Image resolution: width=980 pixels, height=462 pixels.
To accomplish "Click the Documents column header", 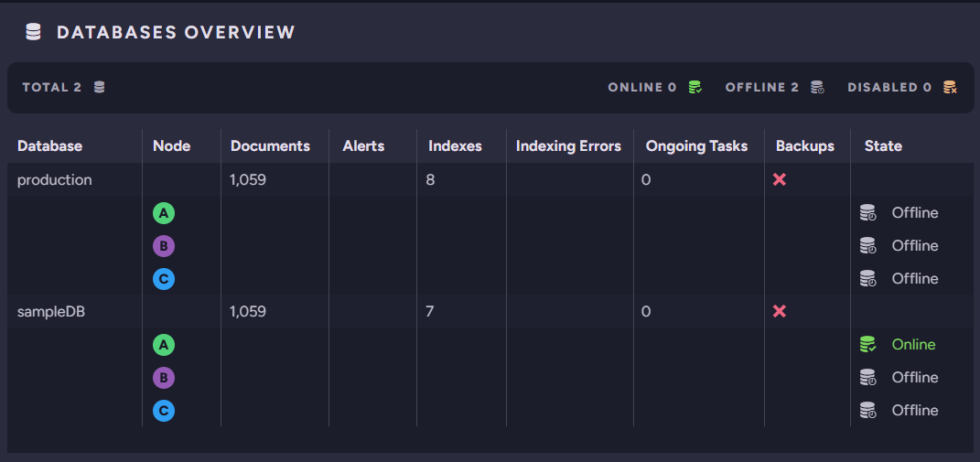I will point(271,146).
